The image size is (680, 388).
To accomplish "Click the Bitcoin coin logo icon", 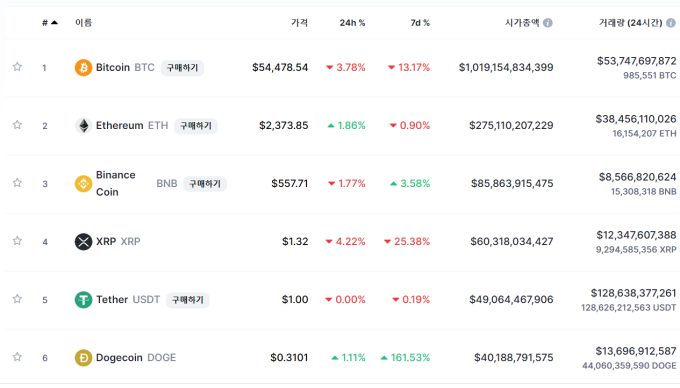I will click(83, 68).
